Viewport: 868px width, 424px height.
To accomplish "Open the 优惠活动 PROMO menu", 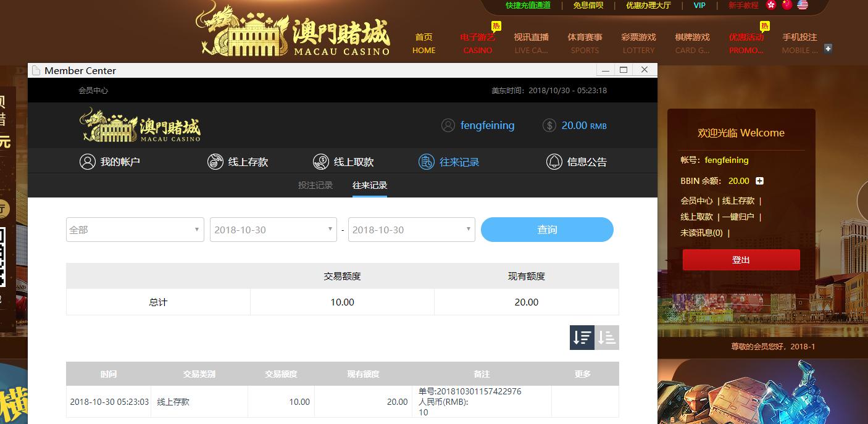I will (x=746, y=43).
